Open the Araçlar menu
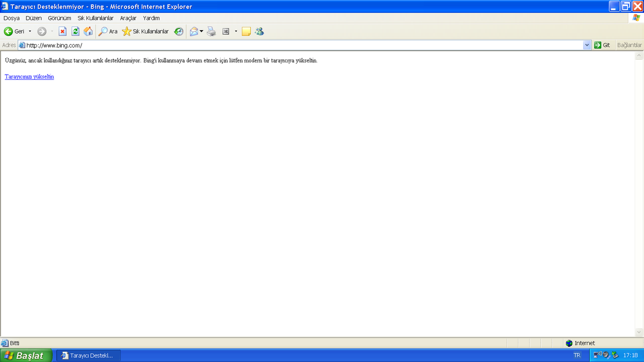The image size is (644, 362). [x=128, y=18]
